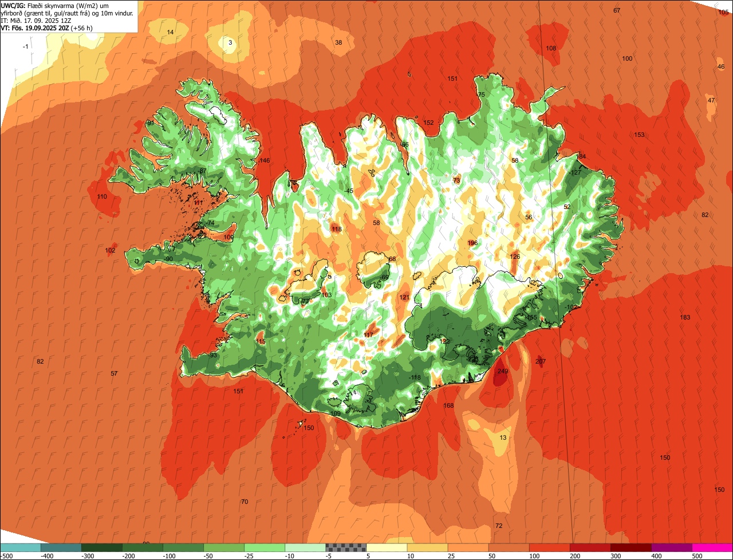The height and width of the screenshot is (560, 733).
Task: Click the map value '152' off the north coast
Action: coord(428,123)
